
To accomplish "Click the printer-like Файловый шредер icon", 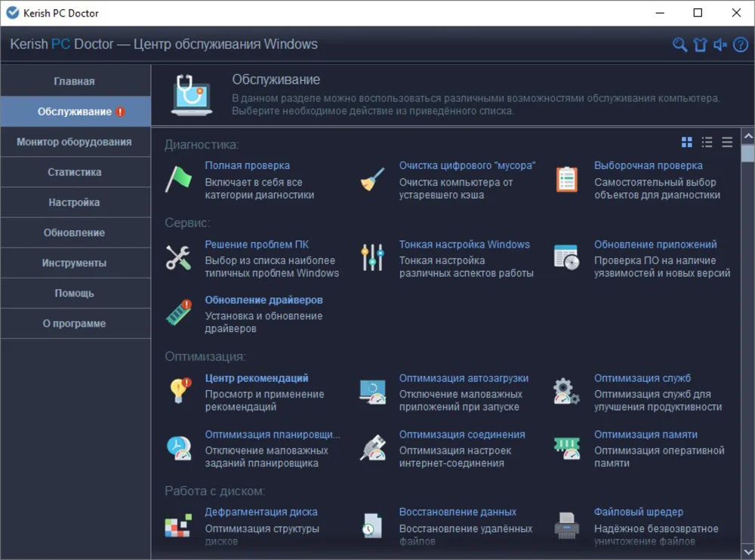I will click(x=567, y=525).
